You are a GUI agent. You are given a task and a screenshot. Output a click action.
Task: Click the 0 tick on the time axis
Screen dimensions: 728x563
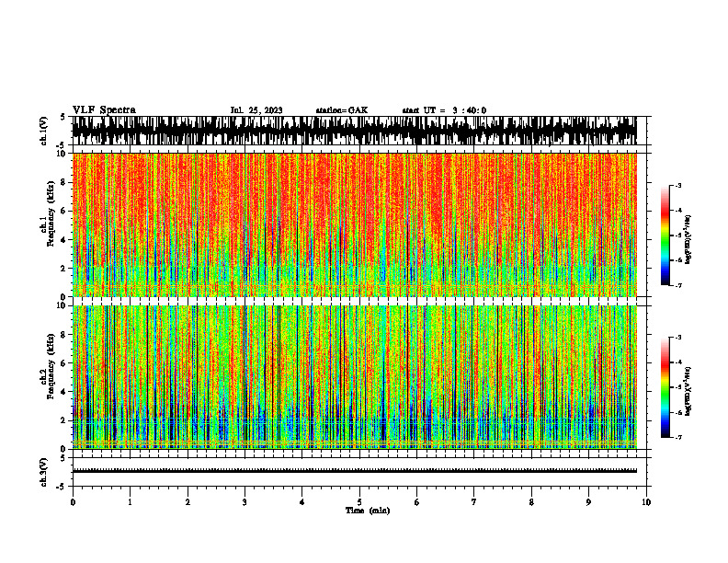pos(73,502)
